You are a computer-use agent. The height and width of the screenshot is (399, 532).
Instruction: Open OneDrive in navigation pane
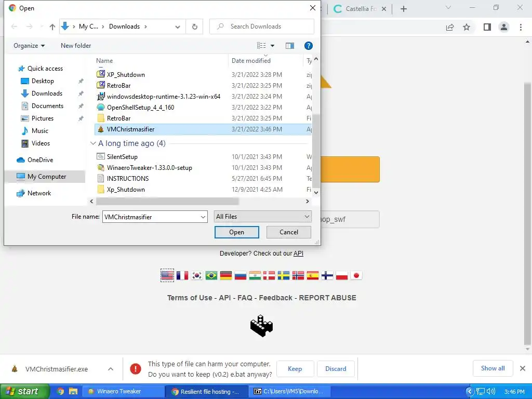point(40,160)
